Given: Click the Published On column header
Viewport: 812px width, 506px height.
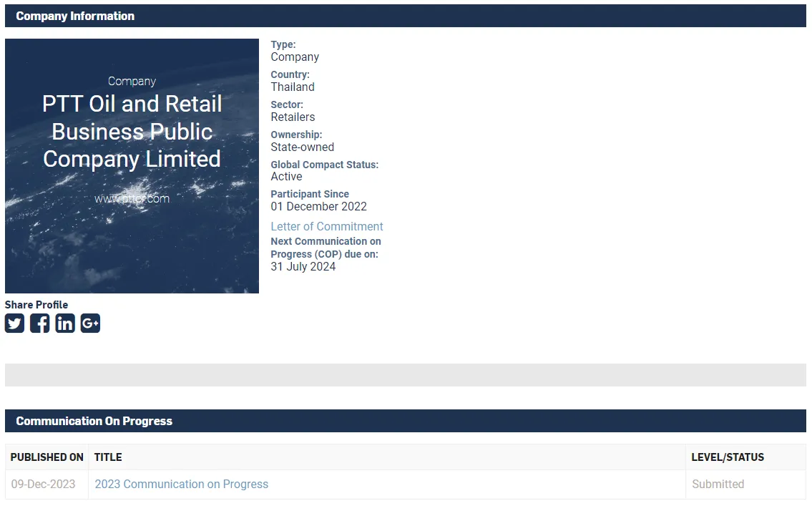Looking at the screenshot, I should pyautogui.click(x=47, y=457).
